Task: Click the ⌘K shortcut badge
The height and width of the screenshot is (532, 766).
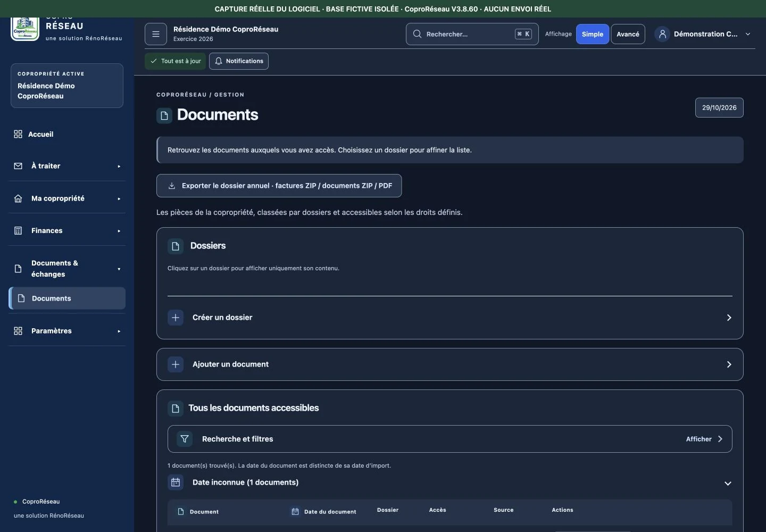Action: pyautogui.click(x=523, y=34)
